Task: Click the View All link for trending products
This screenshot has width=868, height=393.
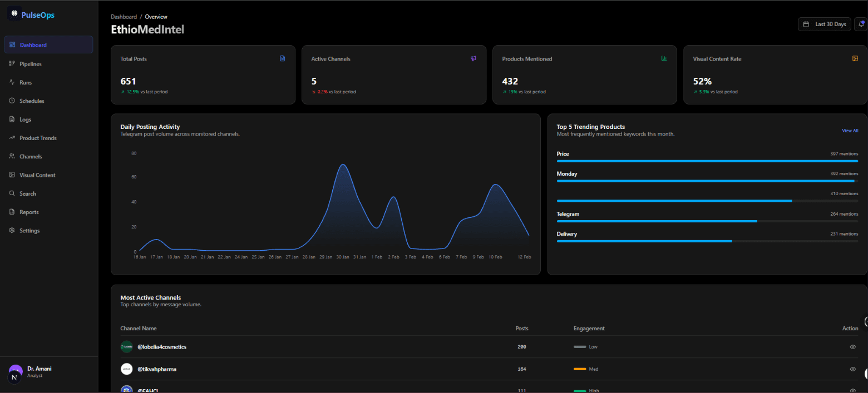Action: pos(850,131)
